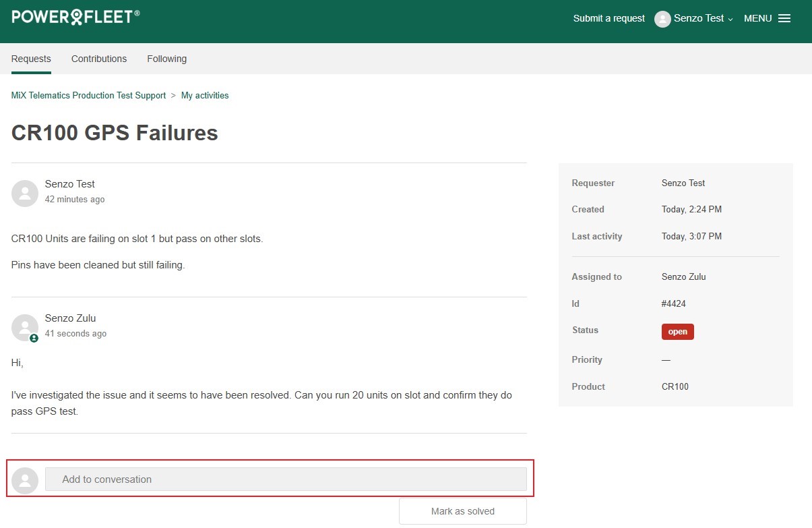Click Senzo Zulu's comment avatar
The width and height of the screenshot is (812, 528).
(x=25, y=328)
